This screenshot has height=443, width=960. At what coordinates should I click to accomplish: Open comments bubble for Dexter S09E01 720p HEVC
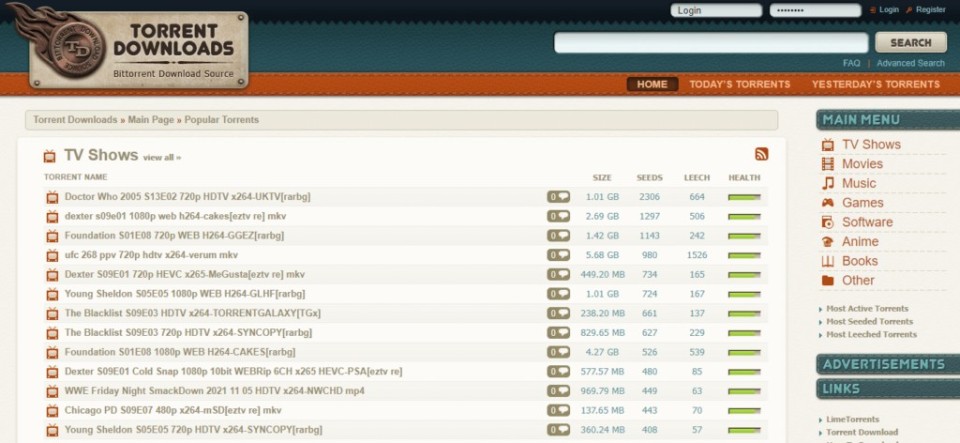point(558,275)
